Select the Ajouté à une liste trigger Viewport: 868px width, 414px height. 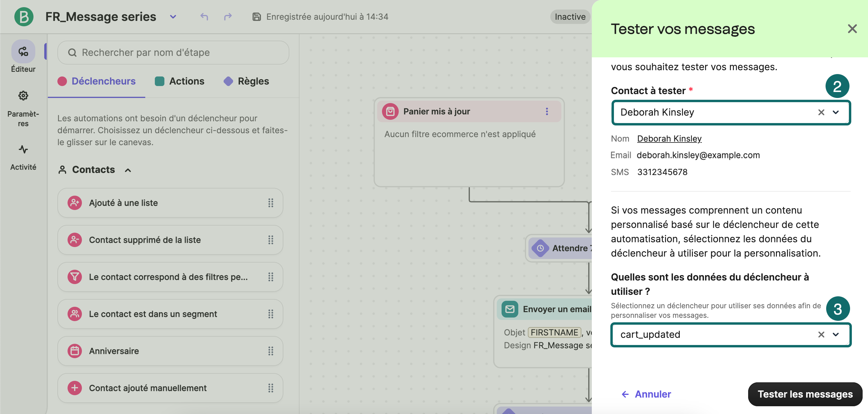[x=170, y=203]
